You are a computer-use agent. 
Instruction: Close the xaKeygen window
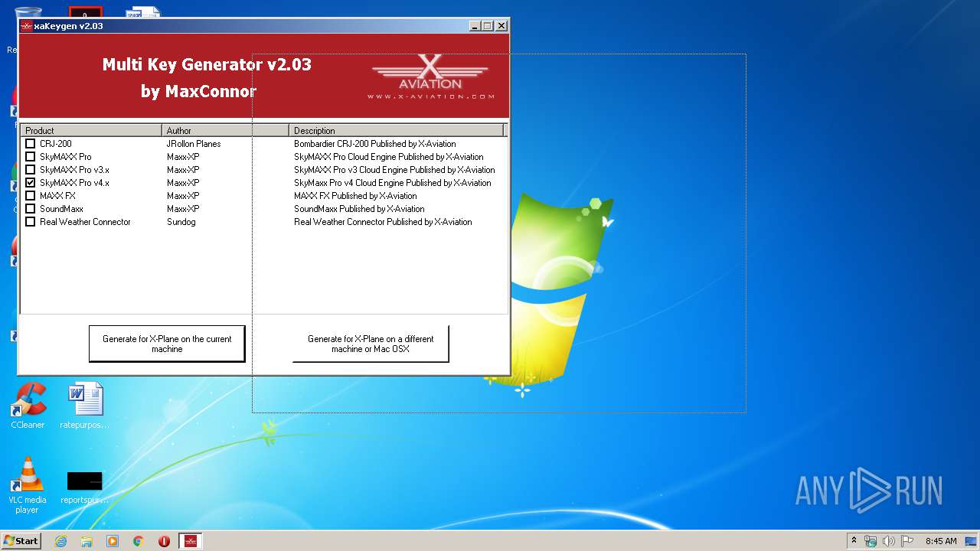(501, 26)
